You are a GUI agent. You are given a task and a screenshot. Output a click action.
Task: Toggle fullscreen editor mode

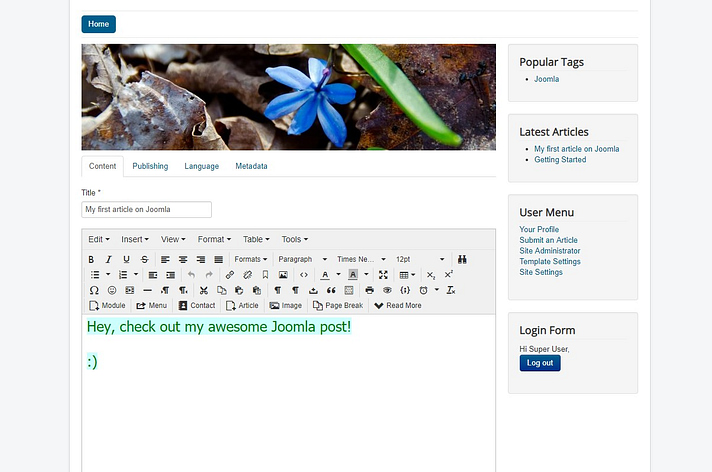pos(383,275)
